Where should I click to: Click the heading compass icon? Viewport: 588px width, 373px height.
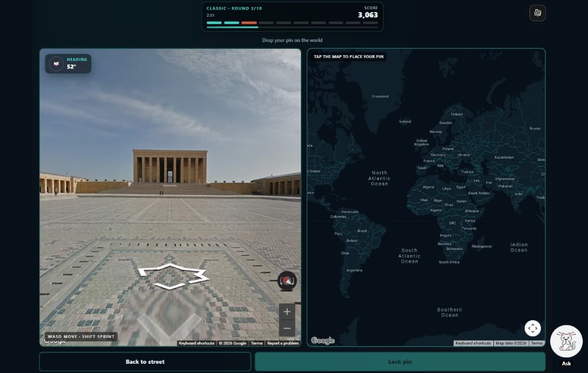[x=56, y=64]
